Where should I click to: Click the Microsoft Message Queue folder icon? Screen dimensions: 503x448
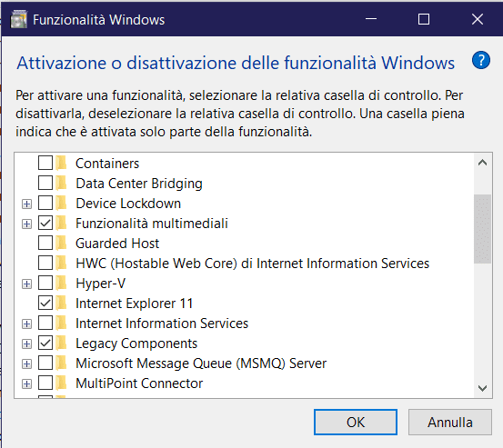tap(61, 363)
